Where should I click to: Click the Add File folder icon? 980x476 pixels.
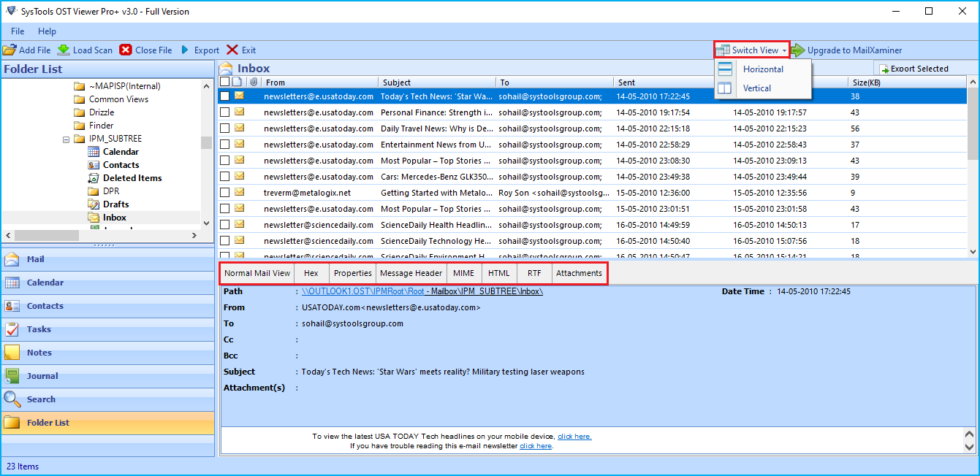coord(10,50)
